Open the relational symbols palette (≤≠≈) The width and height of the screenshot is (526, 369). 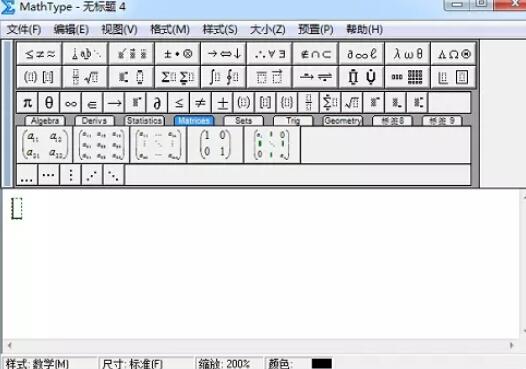(x=39, y=54)
